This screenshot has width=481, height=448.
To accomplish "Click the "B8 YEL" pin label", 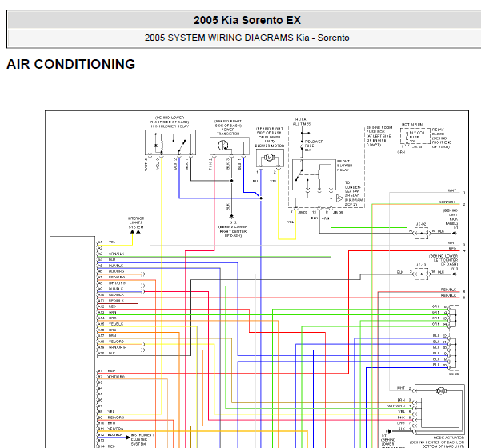I will (x=106, y=411).
